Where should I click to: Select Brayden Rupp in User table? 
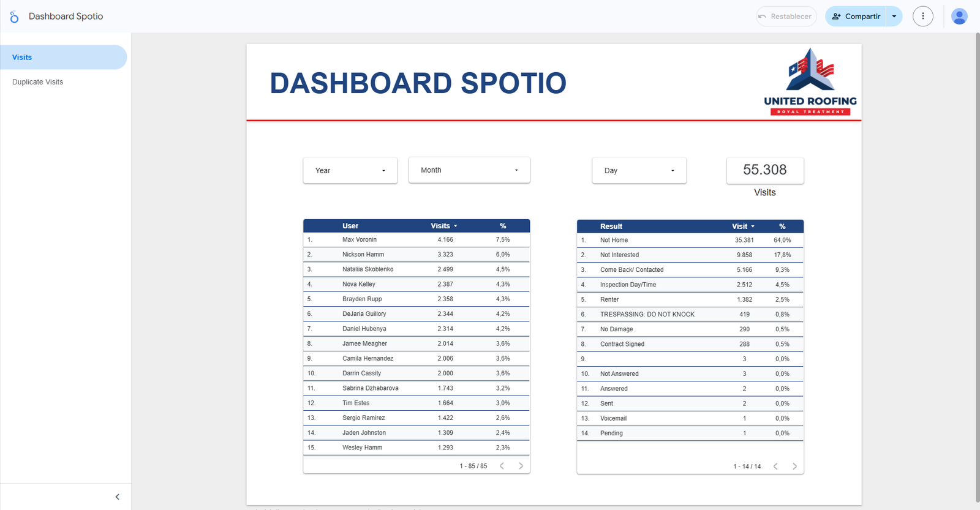(362, 299)
